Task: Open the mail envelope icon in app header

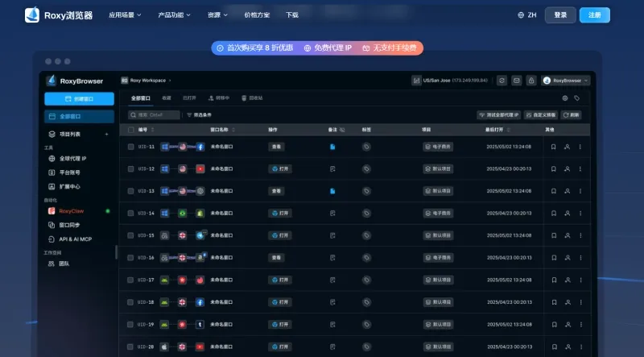Action: (x=516, y=81)
